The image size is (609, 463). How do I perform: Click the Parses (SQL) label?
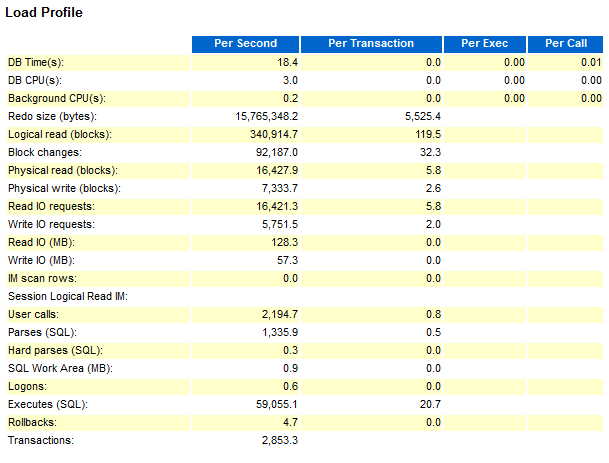(x=42, y=332)
